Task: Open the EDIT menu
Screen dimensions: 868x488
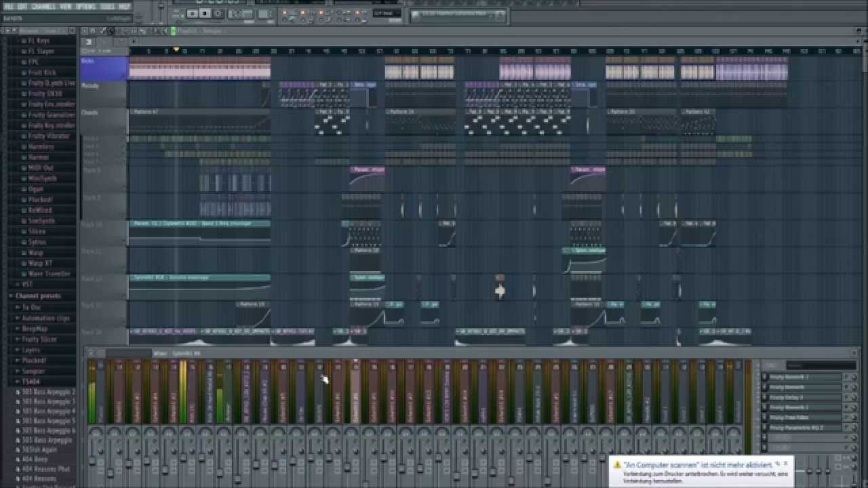Action: click(22, 7)
